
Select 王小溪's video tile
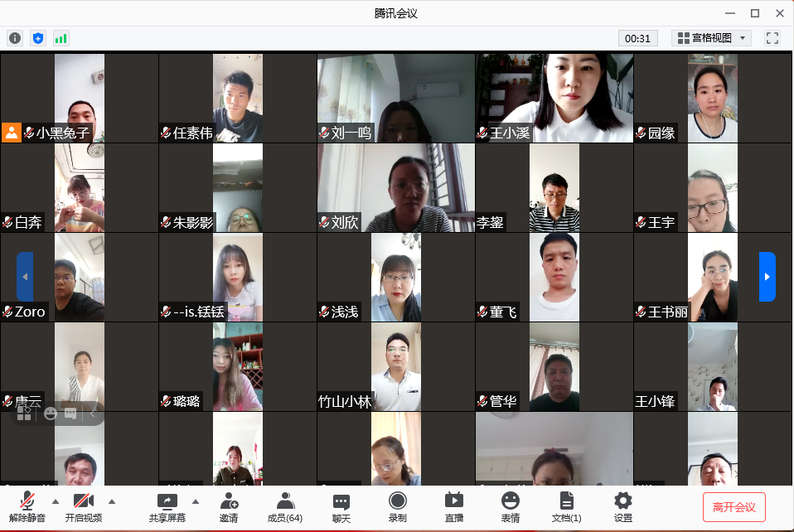click(x=554, y=98)
